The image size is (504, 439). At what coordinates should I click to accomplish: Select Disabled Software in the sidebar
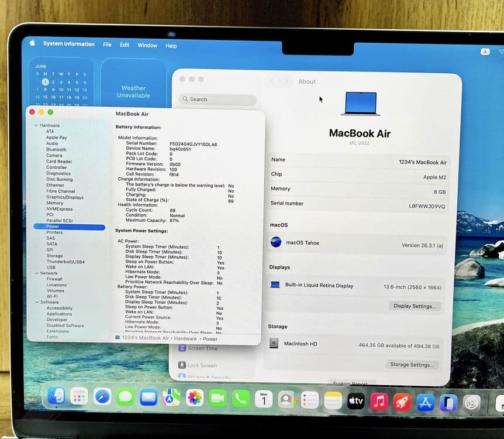point(65,325)
